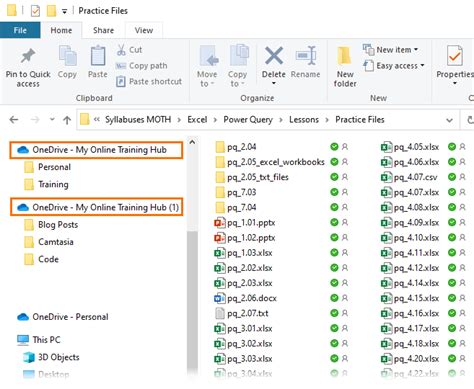Select pq_4.05.xlsx file

click(410, 147)
